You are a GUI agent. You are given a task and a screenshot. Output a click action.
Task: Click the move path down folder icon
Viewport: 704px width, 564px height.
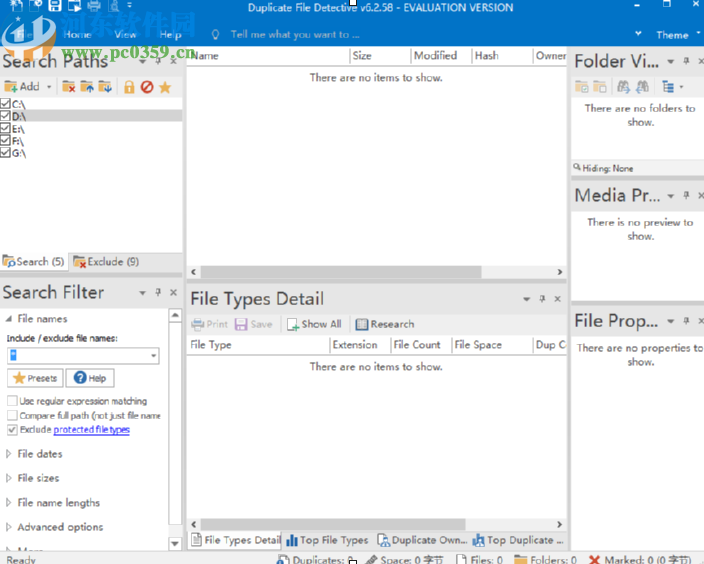[x=105, y=87]
